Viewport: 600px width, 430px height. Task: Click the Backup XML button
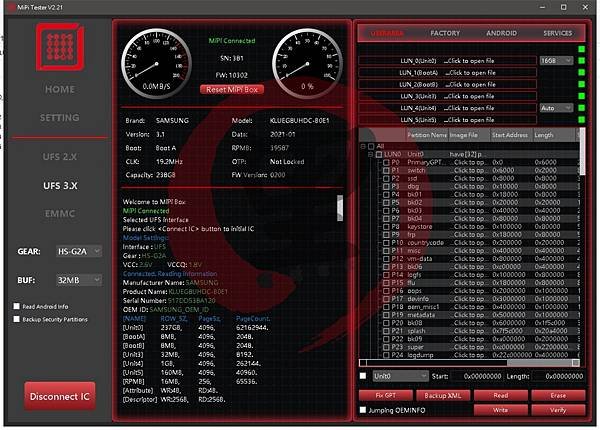(442, 396)
